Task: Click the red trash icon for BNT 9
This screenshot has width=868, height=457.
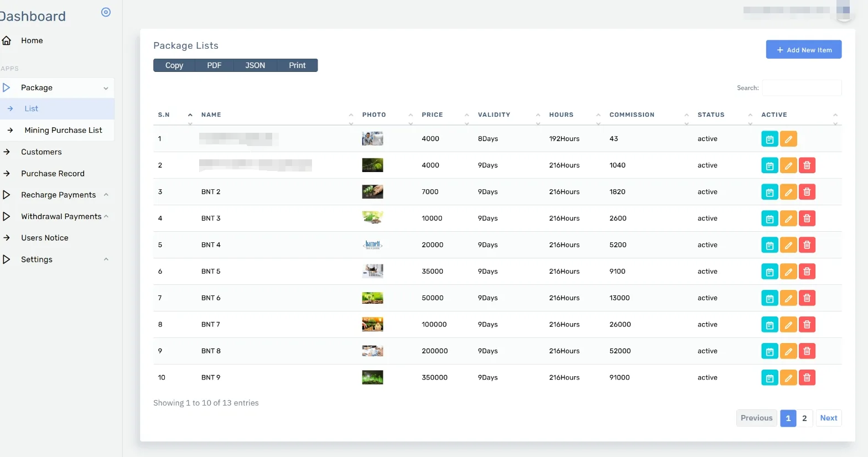Action: 807,378
